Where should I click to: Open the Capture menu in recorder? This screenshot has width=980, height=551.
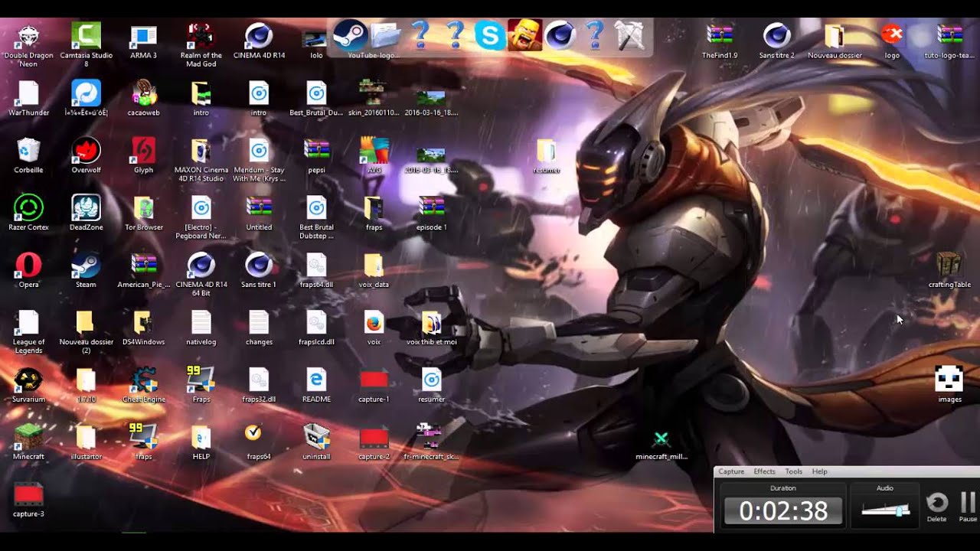click(x=731, y=471)
